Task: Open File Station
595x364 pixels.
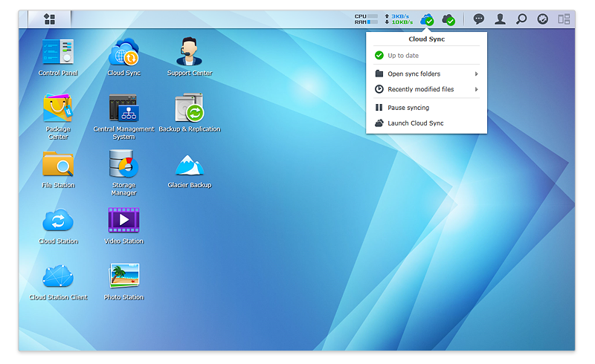Action: tap(58, 164)
